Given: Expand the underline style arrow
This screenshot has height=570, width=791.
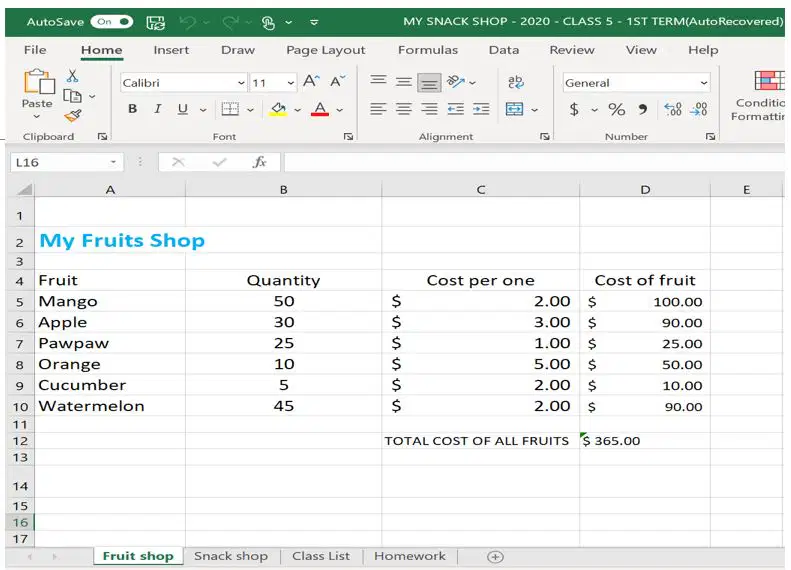Looking at the screenshot, I should coord(203,109).
